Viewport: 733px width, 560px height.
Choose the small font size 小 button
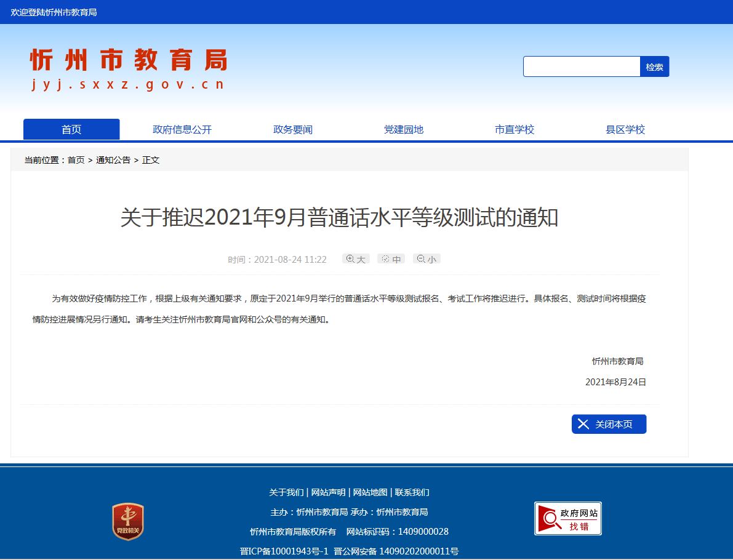point(427,259)
